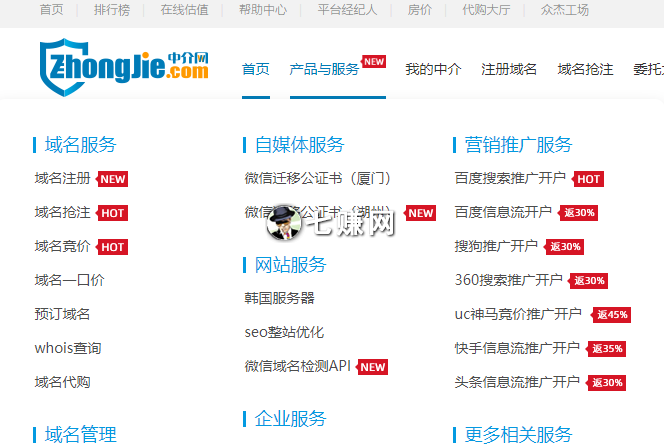The image size is (664, 446).
Task: Click 域名管理 section heading
Action: point(80,435)
